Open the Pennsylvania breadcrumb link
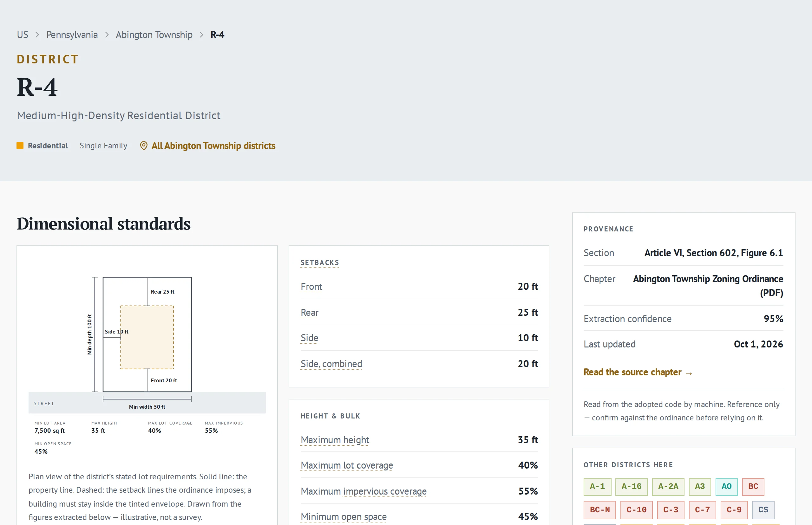The image size is (812, 525). click(x=72, y=35)
